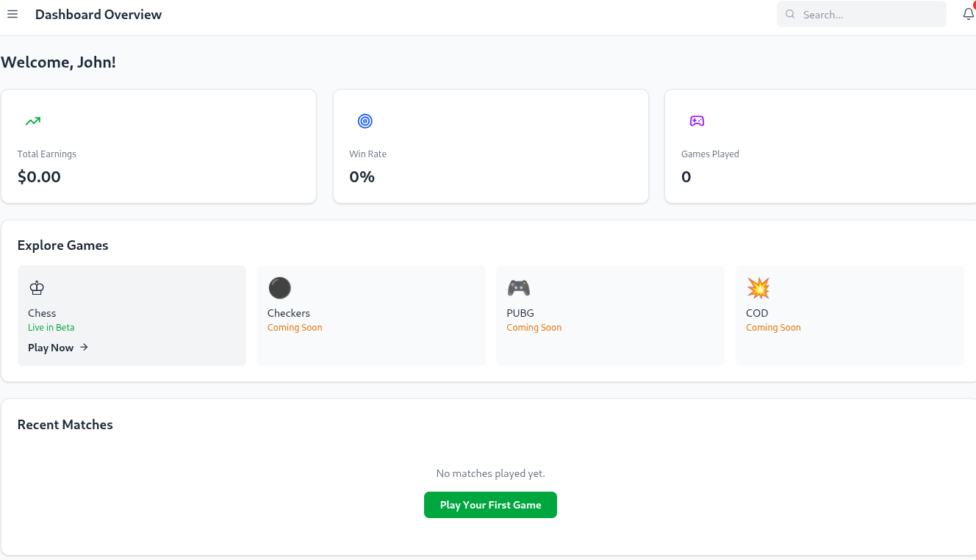The height and width of the screenshot is (560, 976).
Task: Open the Total Earnings stat card
Action: (x=159, y=147)
